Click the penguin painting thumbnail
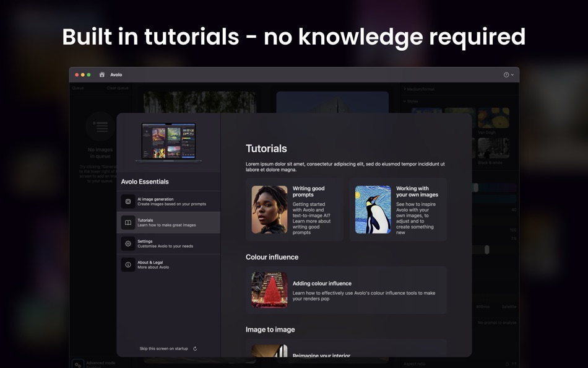 point(373,209)
